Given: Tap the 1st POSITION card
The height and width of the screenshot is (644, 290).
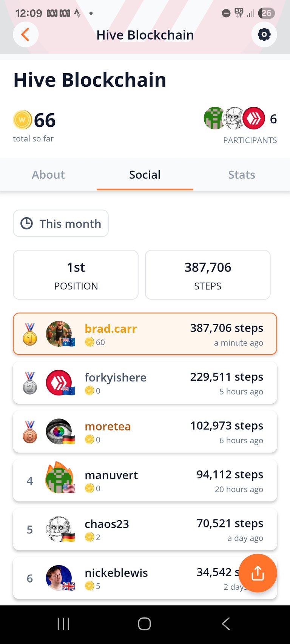Looking at the screenshot, I should pyautogui.click(x=76, y=275).
